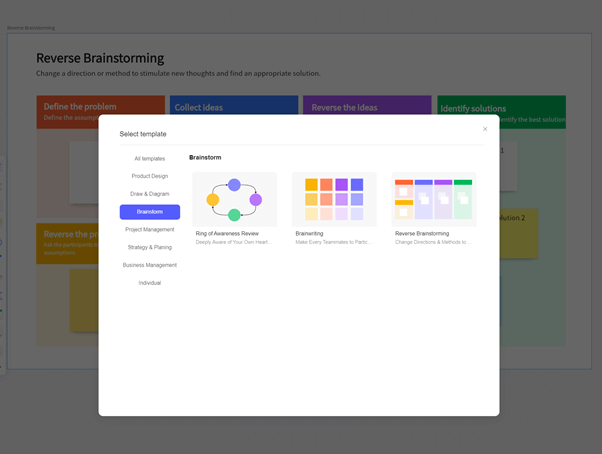Open the Reverse Brainstorming template thumbnail
This screenshot has width=602, height=454.
pos(434,199)
